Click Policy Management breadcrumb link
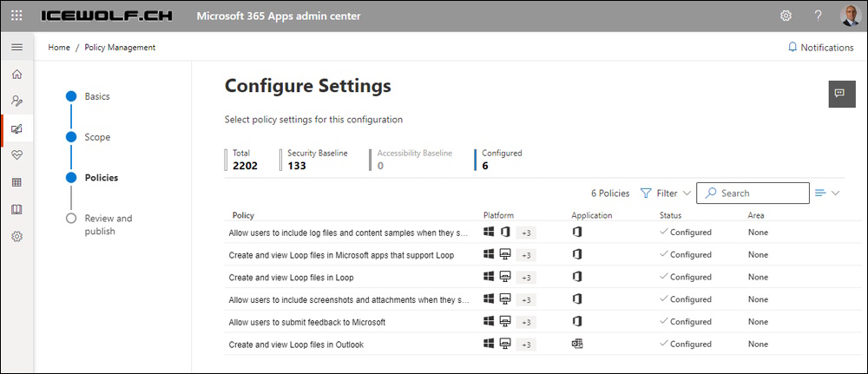The image size is (868, 374). coord(120,48)
